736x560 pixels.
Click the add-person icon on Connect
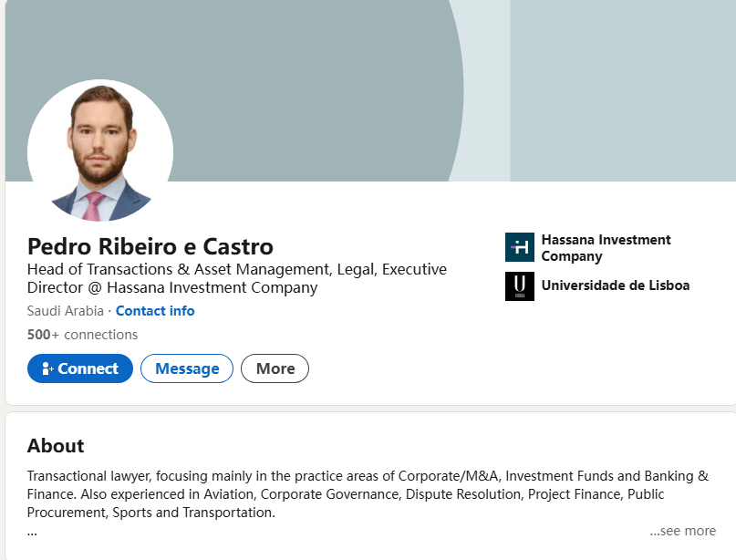coord(47,369)
